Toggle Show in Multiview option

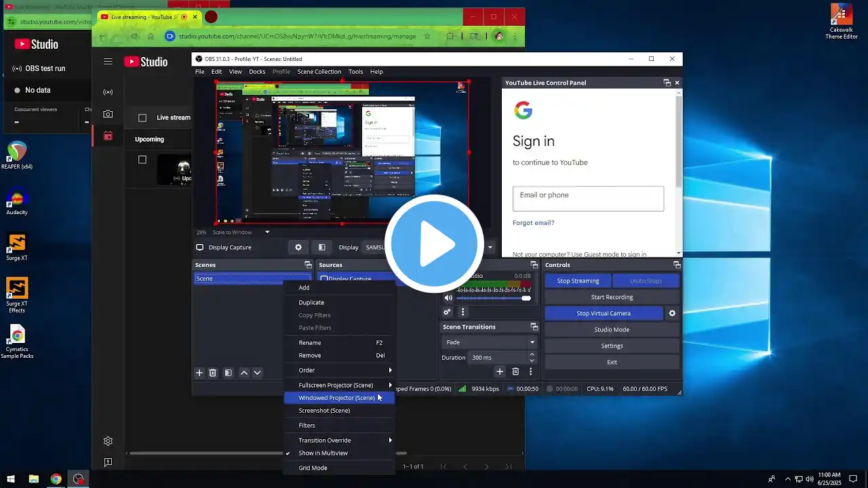tap(323, 453)
